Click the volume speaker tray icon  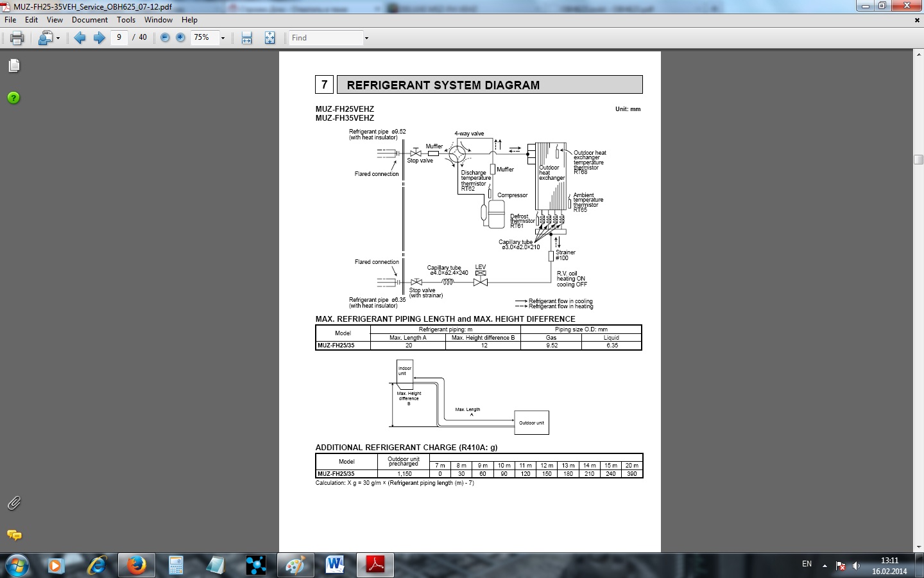[x=856, y=566]
